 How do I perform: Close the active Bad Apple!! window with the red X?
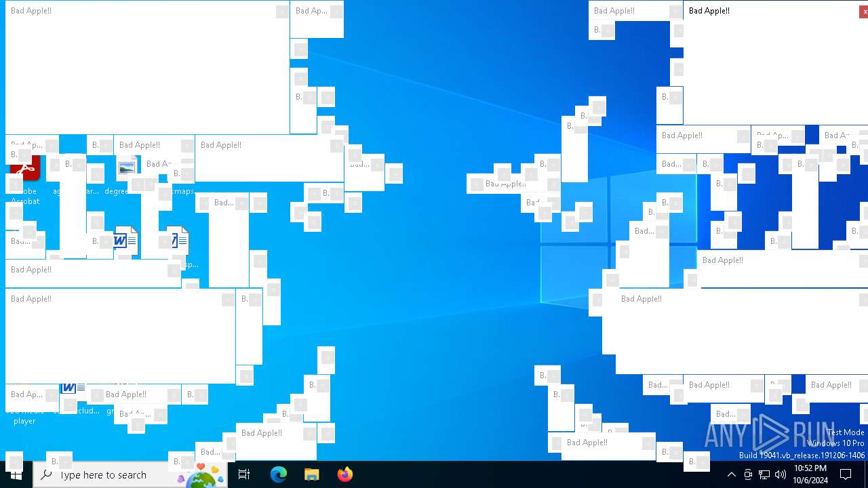tap(864, 12)
